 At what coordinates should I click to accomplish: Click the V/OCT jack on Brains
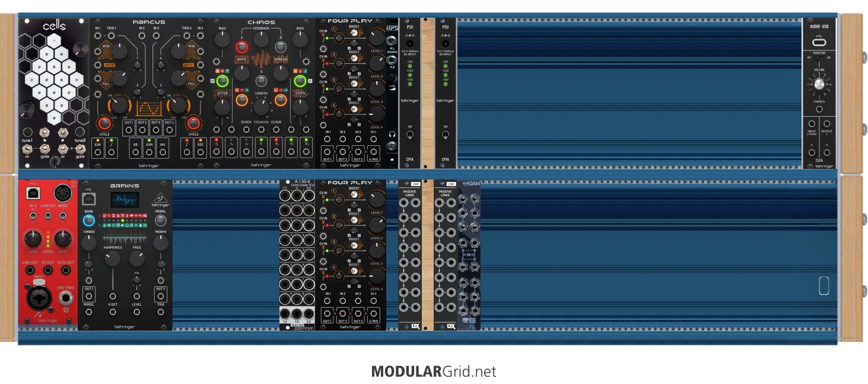point(113,295)
